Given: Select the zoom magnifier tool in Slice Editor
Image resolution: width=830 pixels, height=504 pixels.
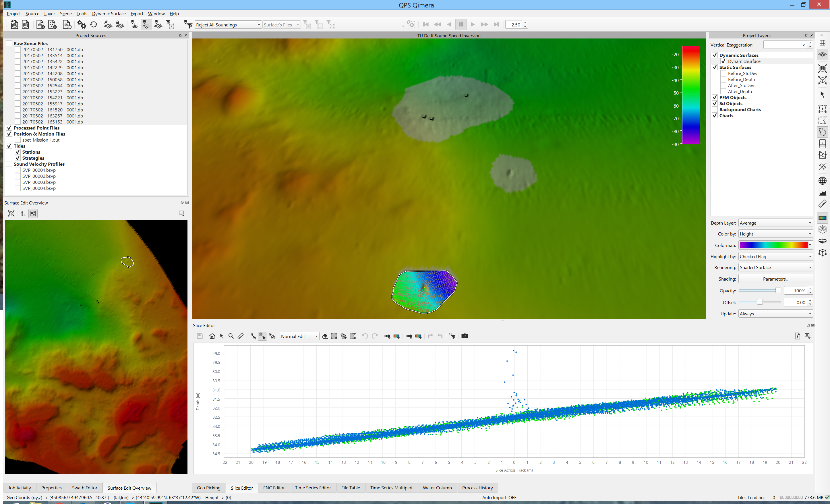Looking at the screenshot, I should tap(231, 336).
